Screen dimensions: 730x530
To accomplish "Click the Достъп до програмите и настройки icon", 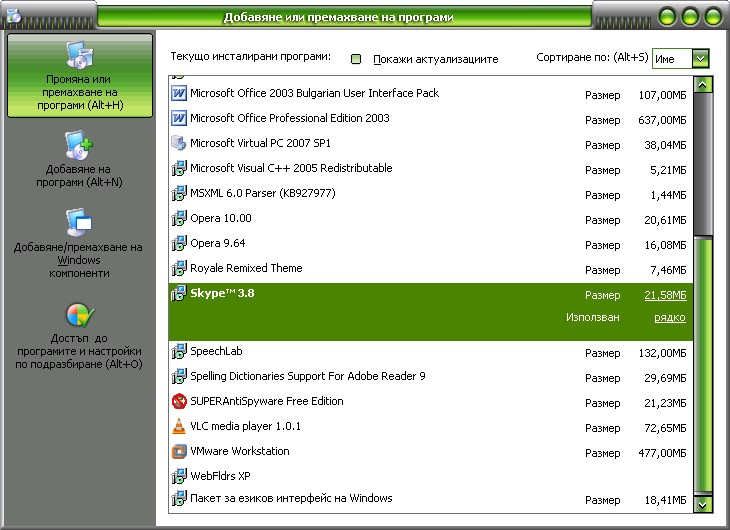I will pos(80,315).
